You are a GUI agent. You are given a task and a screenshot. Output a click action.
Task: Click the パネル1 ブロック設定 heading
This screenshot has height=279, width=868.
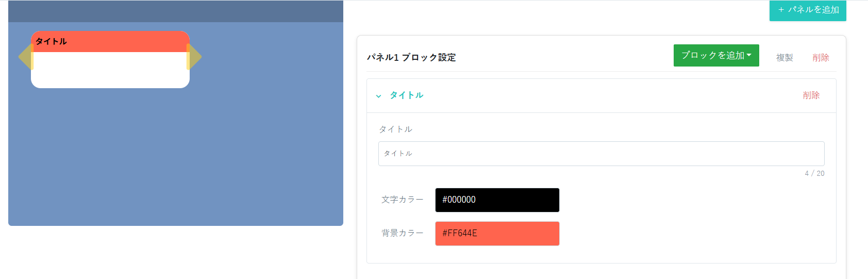coord(411,58)
